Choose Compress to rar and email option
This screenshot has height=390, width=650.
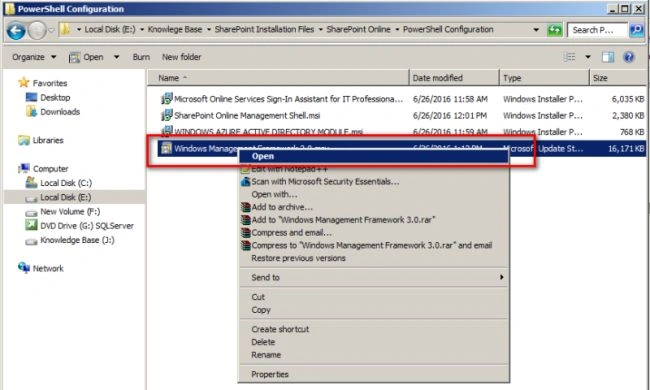[x=374, y=245]
